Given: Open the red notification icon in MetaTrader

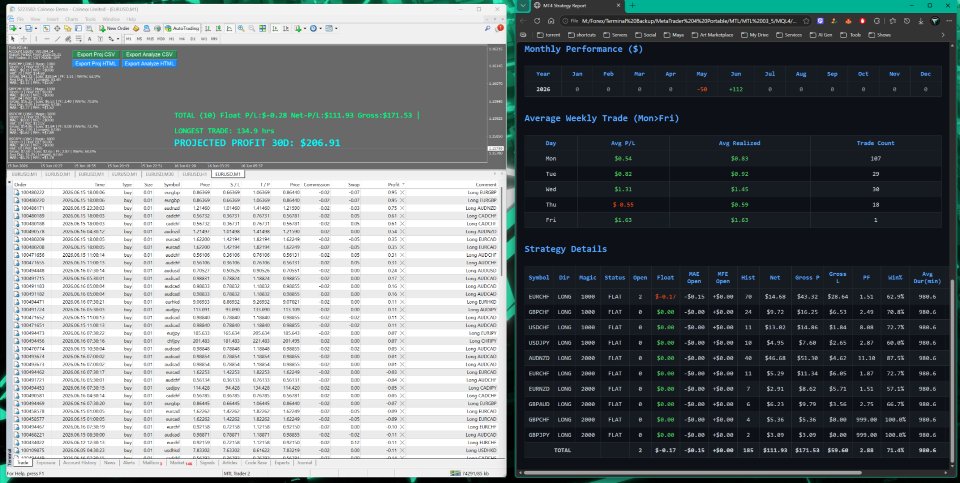Looking at the screenshot, I should (500, 28).
